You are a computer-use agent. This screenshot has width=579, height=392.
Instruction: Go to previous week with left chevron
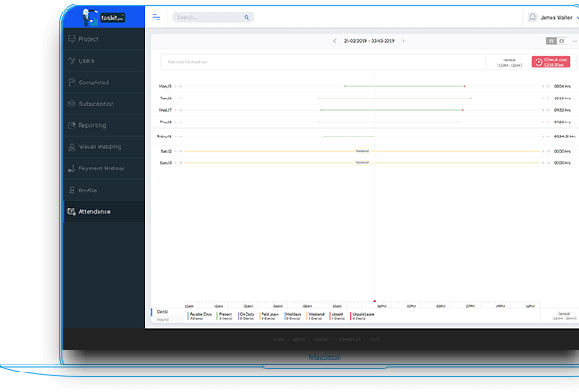pos(335,41)
